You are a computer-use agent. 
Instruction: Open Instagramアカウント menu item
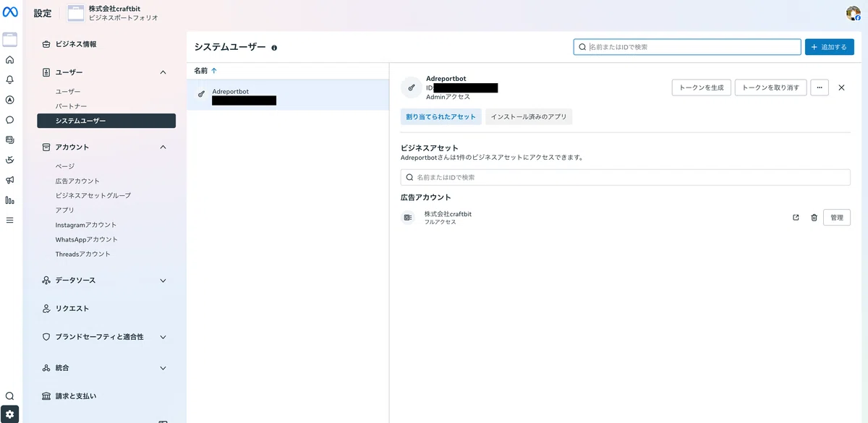(86, 225)
